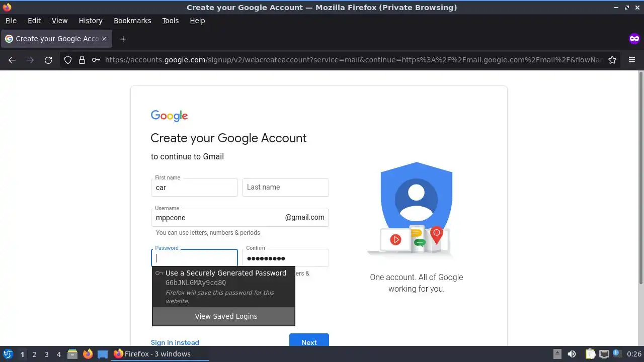The width and height of the screenshot is (644, 362).
Task: Open the Bookmarks menu
Action: coord(132,21)
